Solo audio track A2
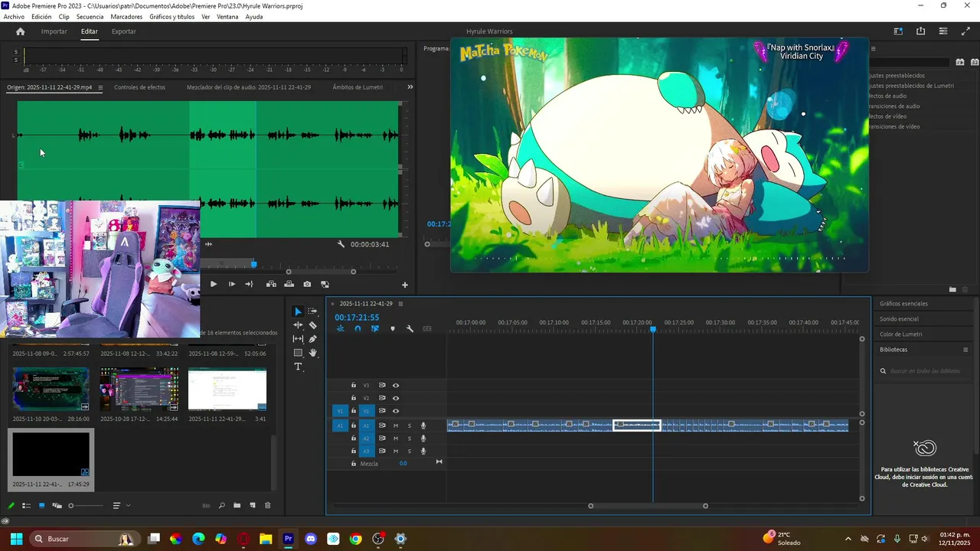The width and height of the screenshot is (980, 551). click(x=410, y=439)
